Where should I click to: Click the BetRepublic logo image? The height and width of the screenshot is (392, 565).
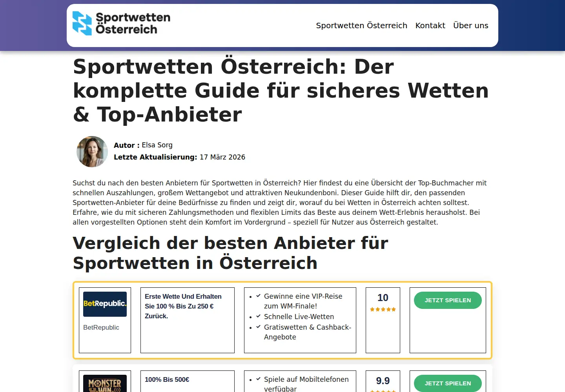coord(105,304)
